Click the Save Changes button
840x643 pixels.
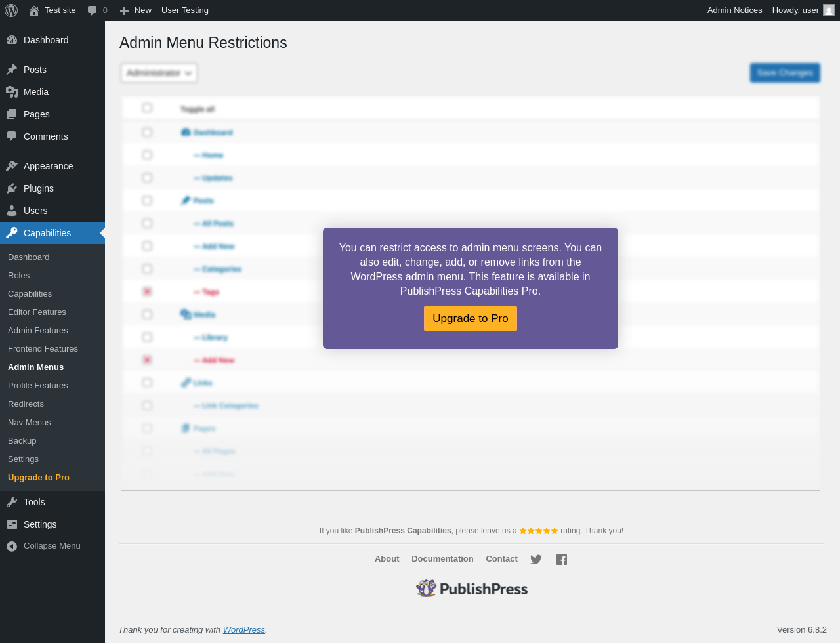pyautogui.click(x=785, y=73)
